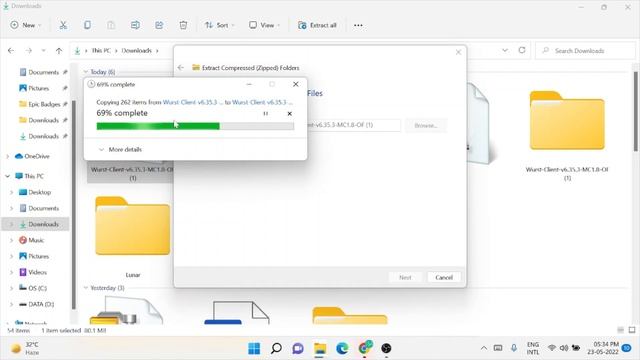This screenshot has width=640, height=360.
Task: Open the Sort dropdown
Action: click(x=220, y=25)
